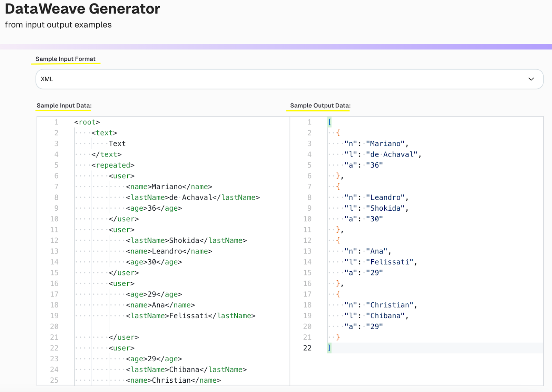Click the <name>Mariano</name> line
This screenshot has width=552, height=392.
click(169, 187)
